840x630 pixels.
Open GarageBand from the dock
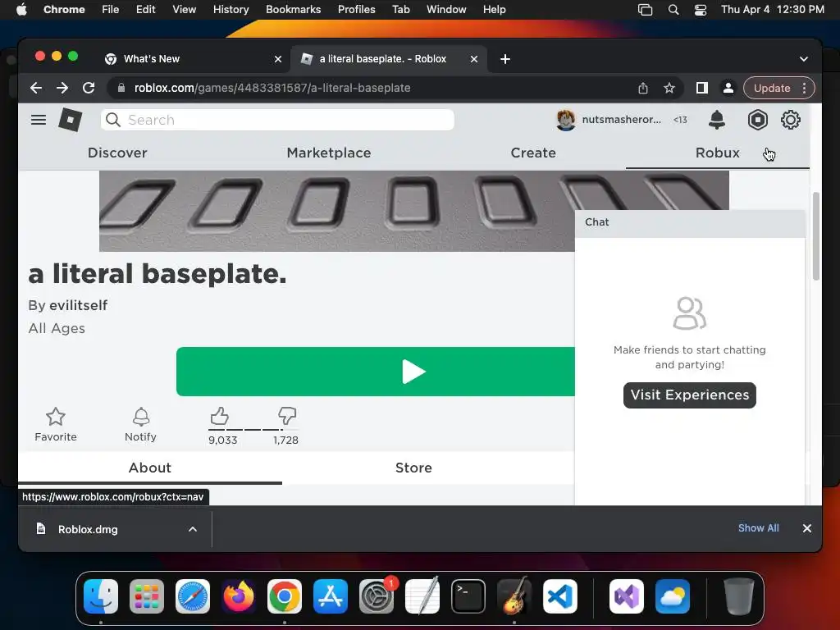514,596
